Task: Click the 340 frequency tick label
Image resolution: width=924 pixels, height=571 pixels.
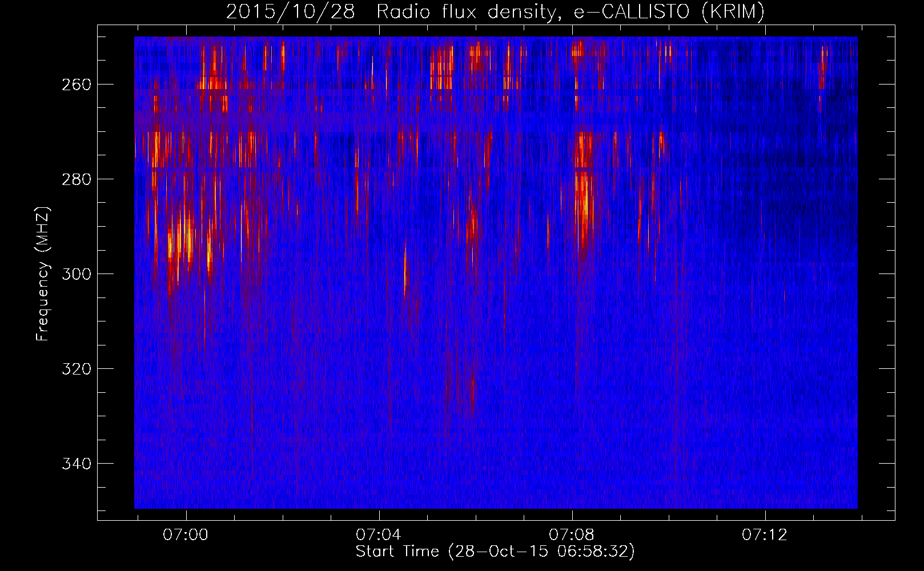Action: (x=76, y=464)
